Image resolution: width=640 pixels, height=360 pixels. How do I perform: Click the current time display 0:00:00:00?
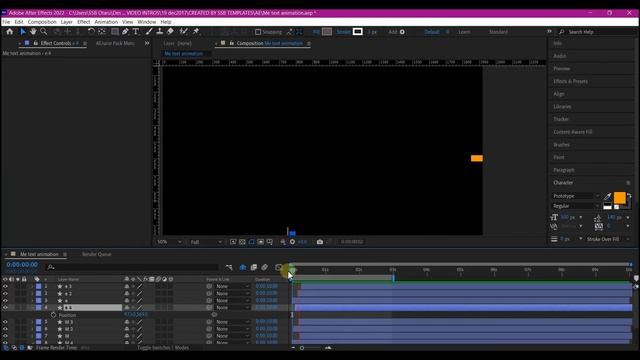22,265
